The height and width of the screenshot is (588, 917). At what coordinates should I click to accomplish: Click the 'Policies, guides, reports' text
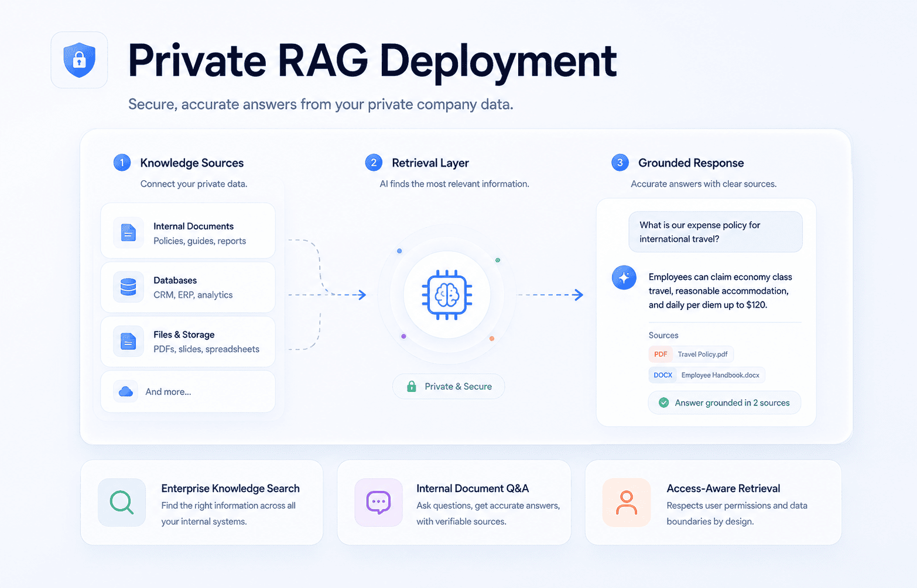click(x=200, y=240)
